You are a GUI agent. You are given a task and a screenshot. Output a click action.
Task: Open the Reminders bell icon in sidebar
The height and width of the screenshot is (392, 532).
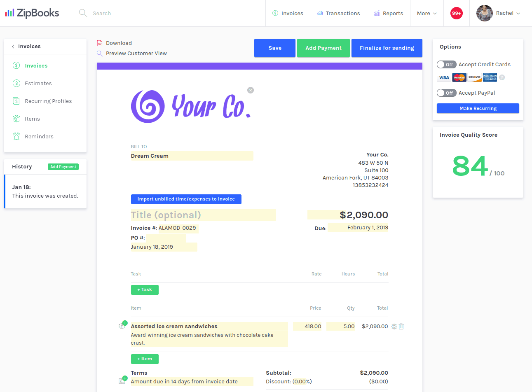[x=16, y=136]
